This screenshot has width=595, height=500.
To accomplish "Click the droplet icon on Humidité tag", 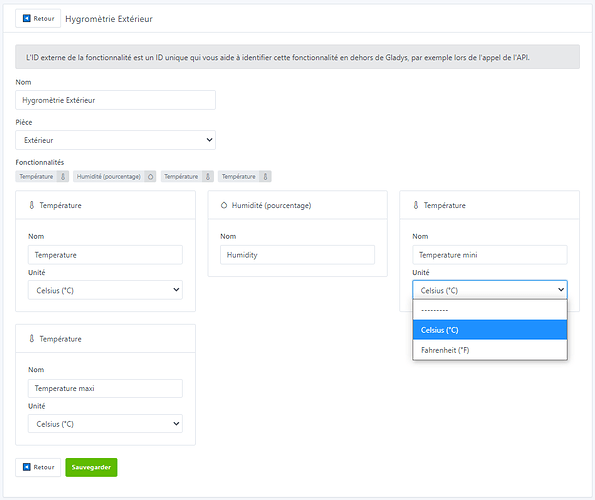I will pos(151,176).
